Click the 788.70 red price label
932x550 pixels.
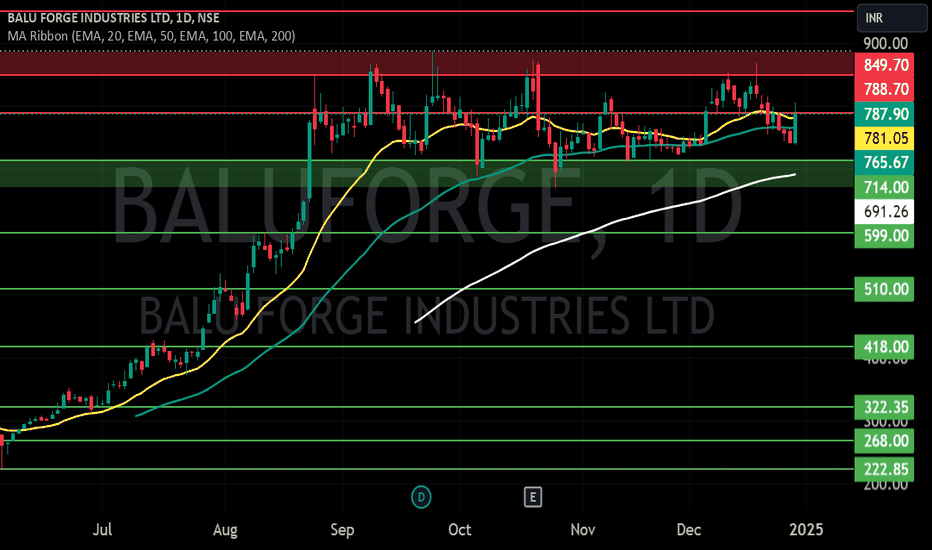pyautogui.click(x=884, y=89)
